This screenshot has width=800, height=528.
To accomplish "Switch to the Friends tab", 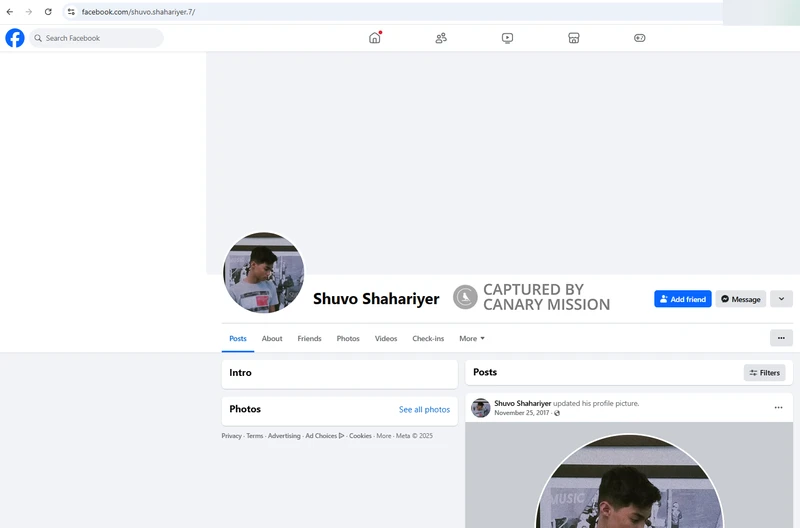I will 309,338.
